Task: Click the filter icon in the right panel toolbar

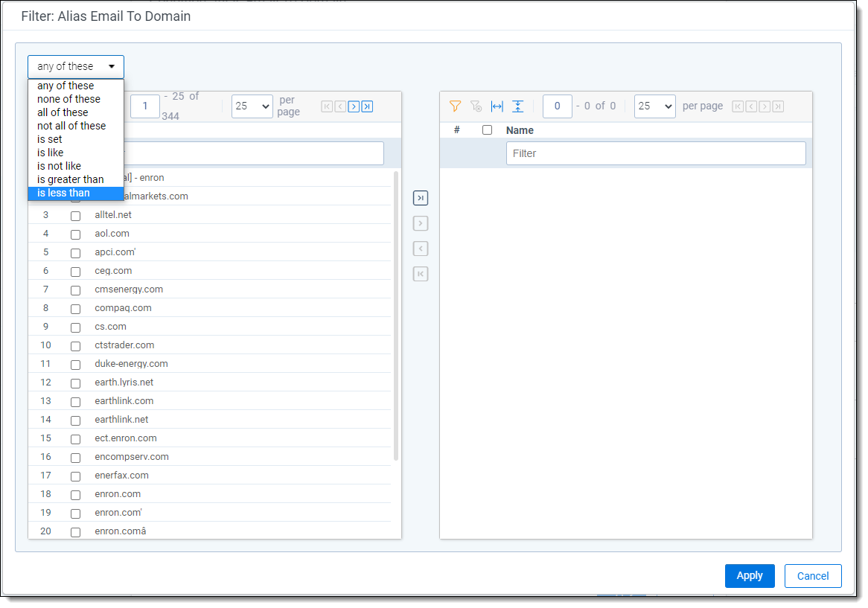Action: click(455, 106)
